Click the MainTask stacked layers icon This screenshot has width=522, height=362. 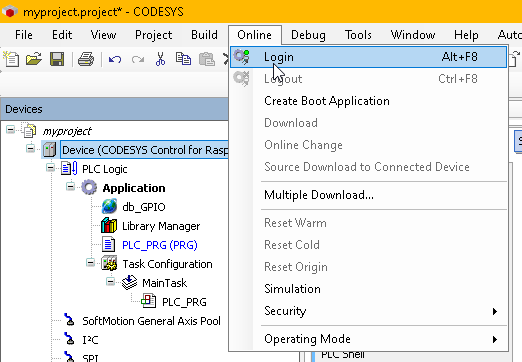tap(129, 282)
